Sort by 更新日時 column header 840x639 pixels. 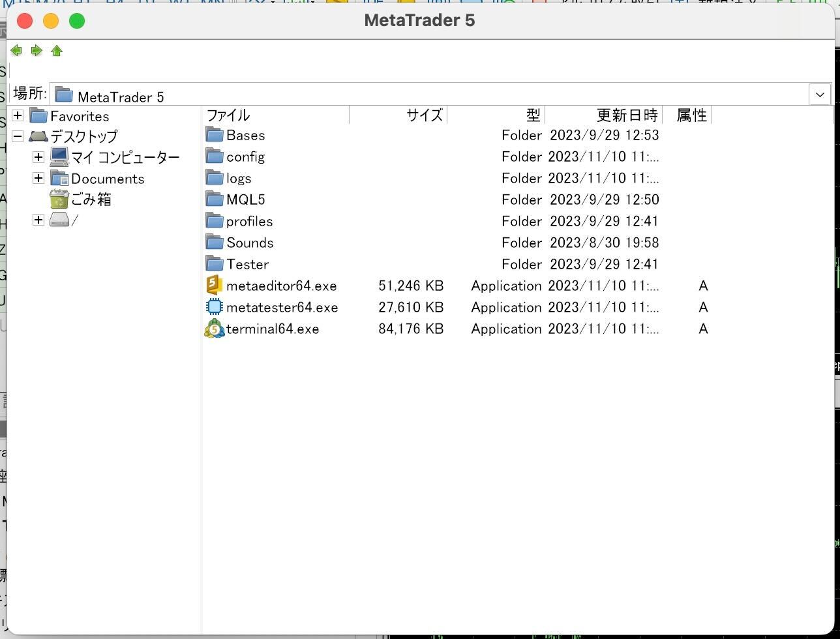604,115
